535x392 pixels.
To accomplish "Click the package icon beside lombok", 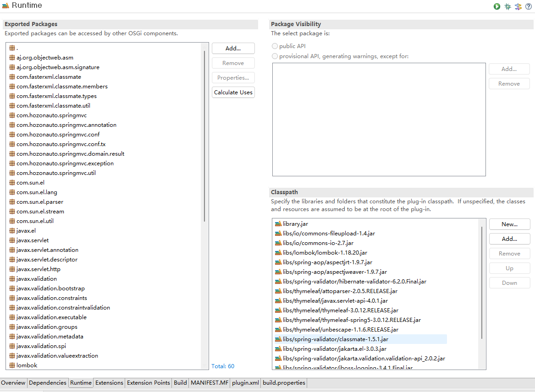I will coord(11,365).
